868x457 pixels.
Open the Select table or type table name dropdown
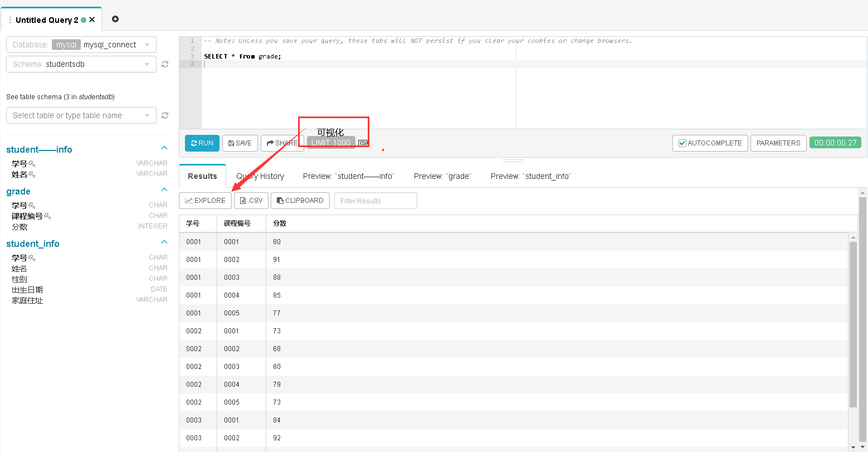click(81, 115)
